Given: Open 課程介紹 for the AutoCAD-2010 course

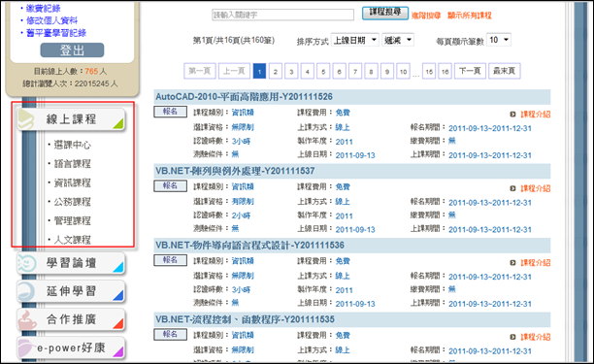Looking at the screenshot, I should coord(536,114).
